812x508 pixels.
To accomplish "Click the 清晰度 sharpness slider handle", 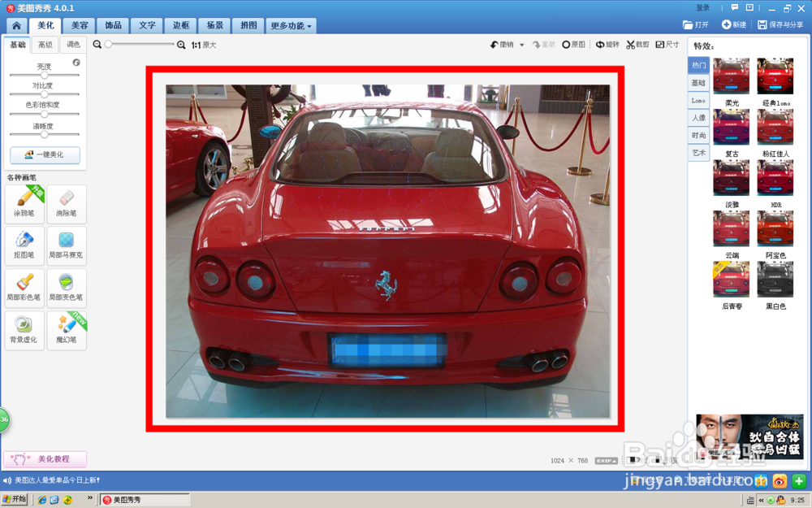I will [x=44, y=134].
